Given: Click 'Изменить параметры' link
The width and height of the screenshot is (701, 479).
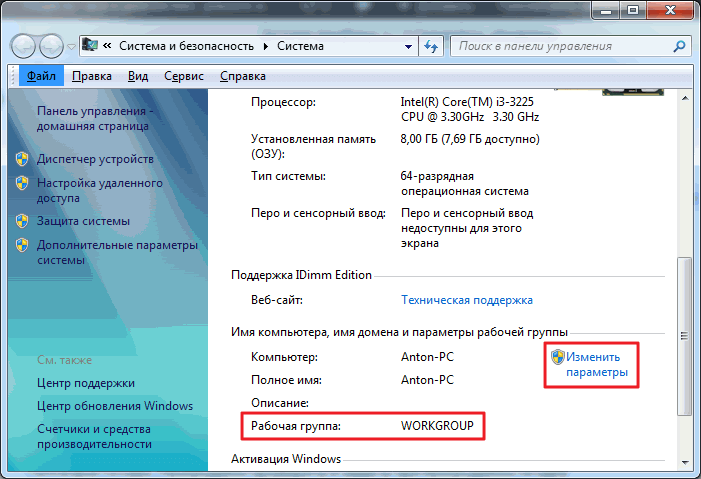Looking at the screenshot, I should 597,365.
